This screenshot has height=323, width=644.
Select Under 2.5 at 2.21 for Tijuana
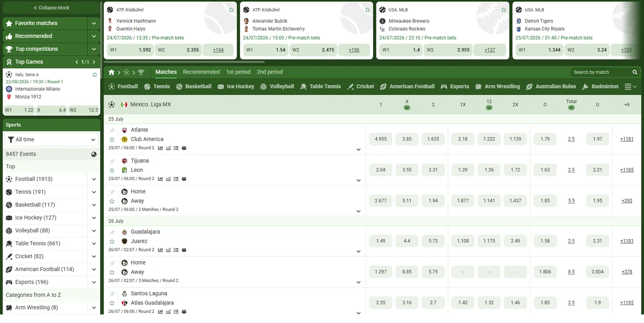tap(598, 170)
